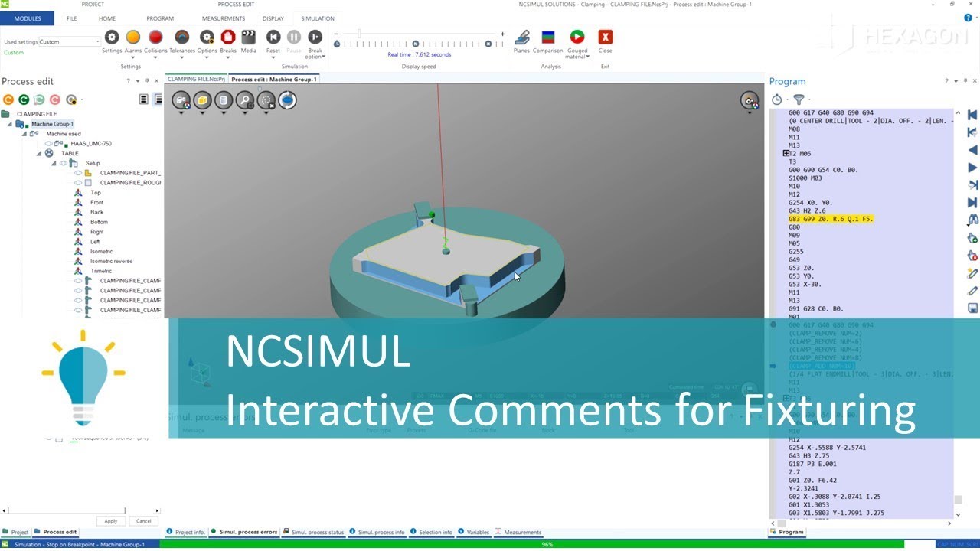Click the filter funnel in the Program panel
The image size is (980, 551).
799,99
